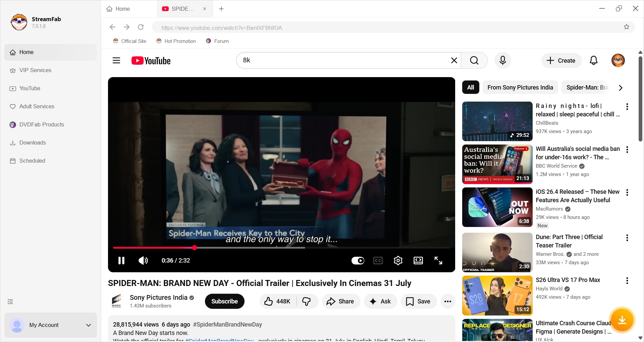Start voice search with the microphone icon
644x342 pixels.
502,60
